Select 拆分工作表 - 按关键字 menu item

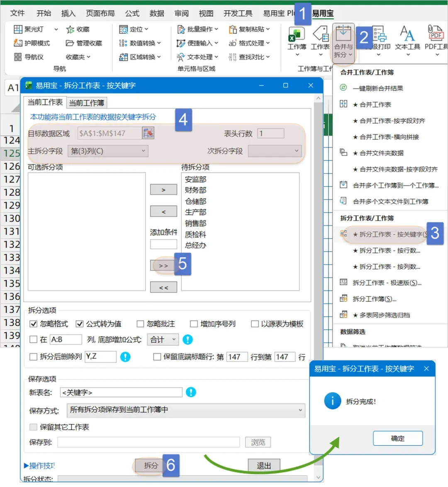pyautogui.click(x=385, y=235)
